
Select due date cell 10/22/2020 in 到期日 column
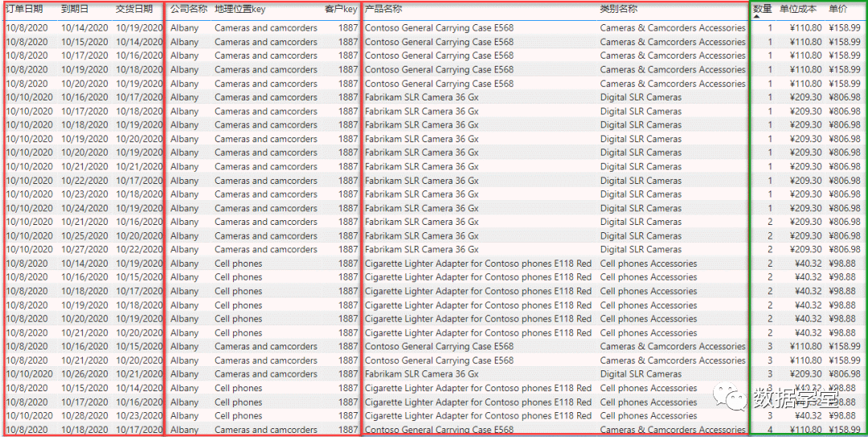[x=84, y=180]
